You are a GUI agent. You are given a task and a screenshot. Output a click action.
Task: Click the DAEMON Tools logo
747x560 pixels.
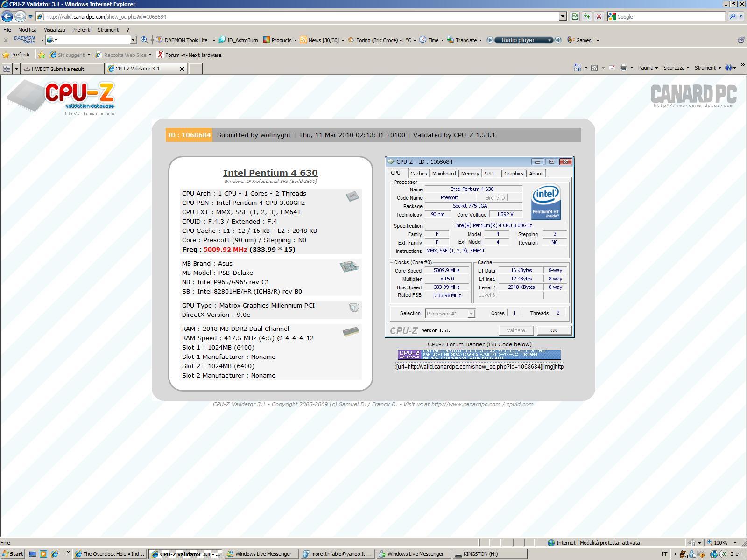pyautogui.click(x=24, y=40)
